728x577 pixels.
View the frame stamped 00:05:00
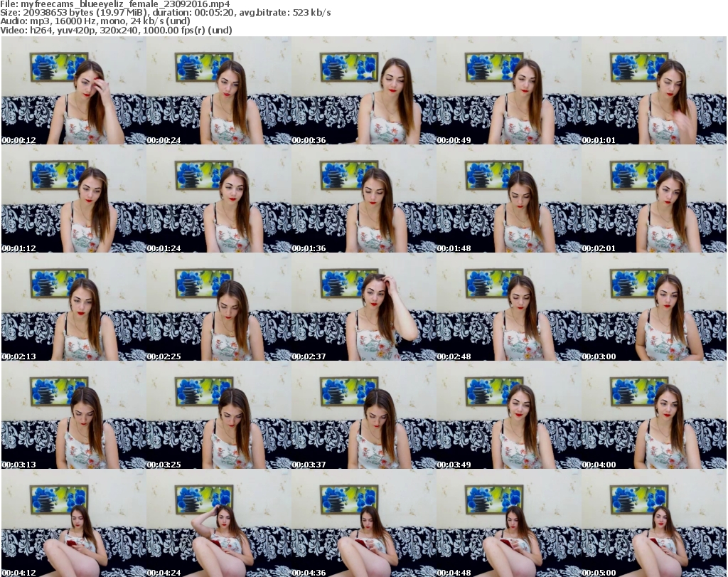(653, 523)
